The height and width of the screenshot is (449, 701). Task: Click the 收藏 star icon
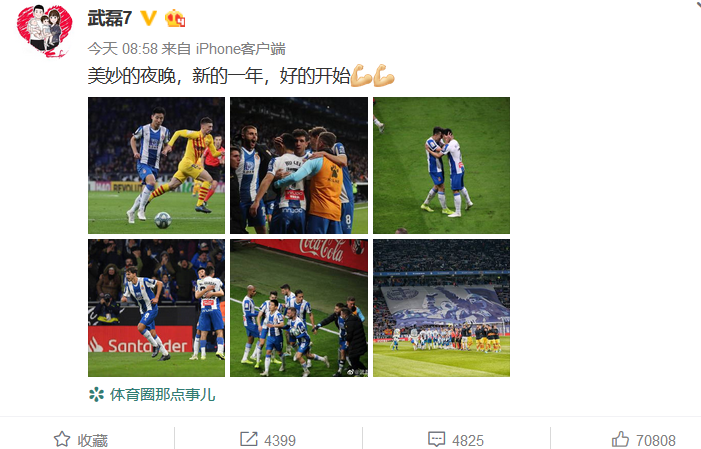(62, 439)
